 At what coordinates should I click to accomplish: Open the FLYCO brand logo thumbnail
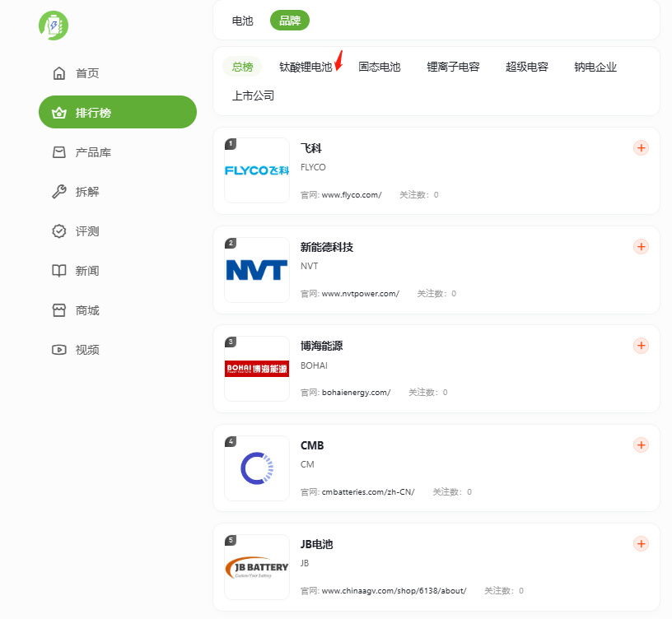(x=257, y=170)
